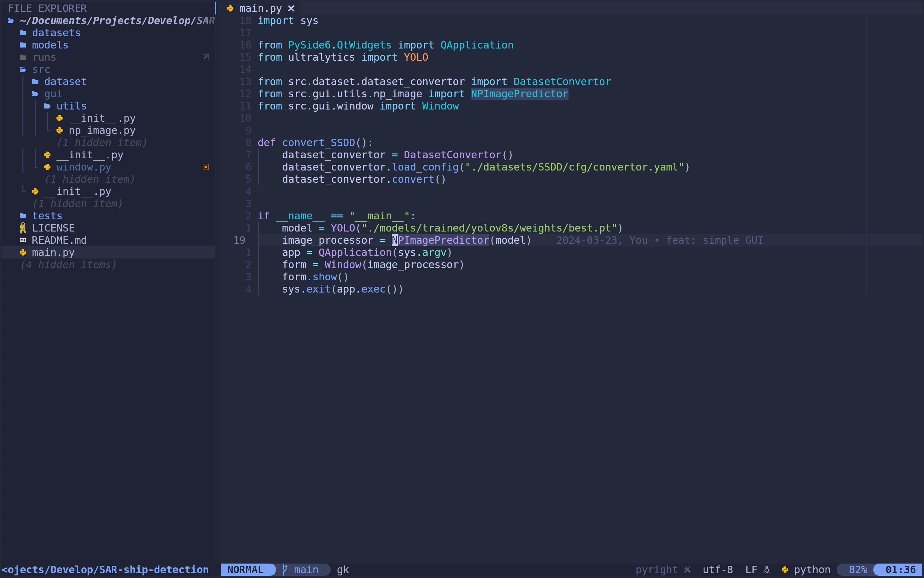Click the convert_SSDD function name
Viewport: 924px width, 578px height.
tap(319, 143)
